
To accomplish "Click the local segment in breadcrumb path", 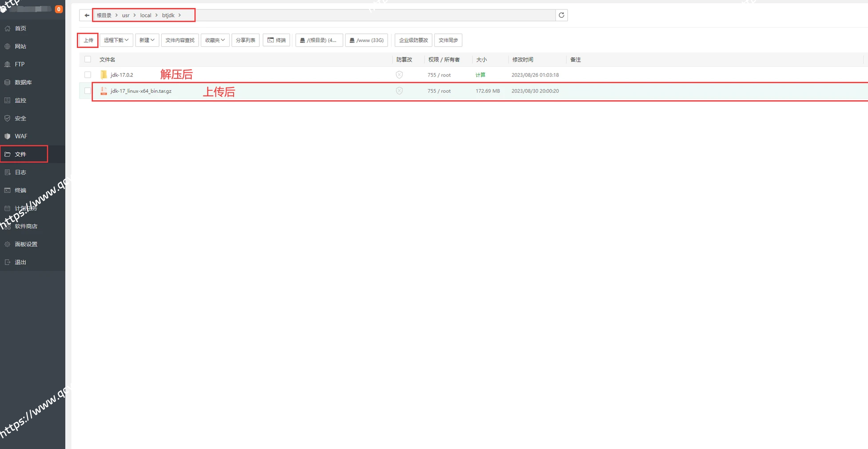I will [146, 15].
